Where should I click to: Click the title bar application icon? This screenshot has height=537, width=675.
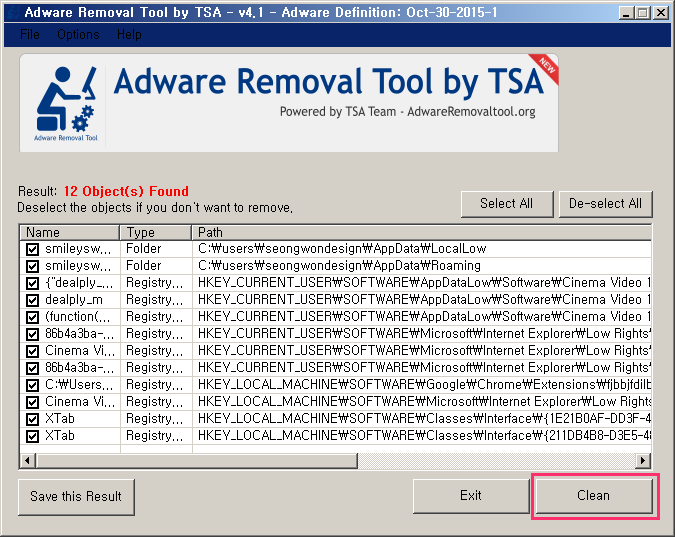click(x=13, y=12)
